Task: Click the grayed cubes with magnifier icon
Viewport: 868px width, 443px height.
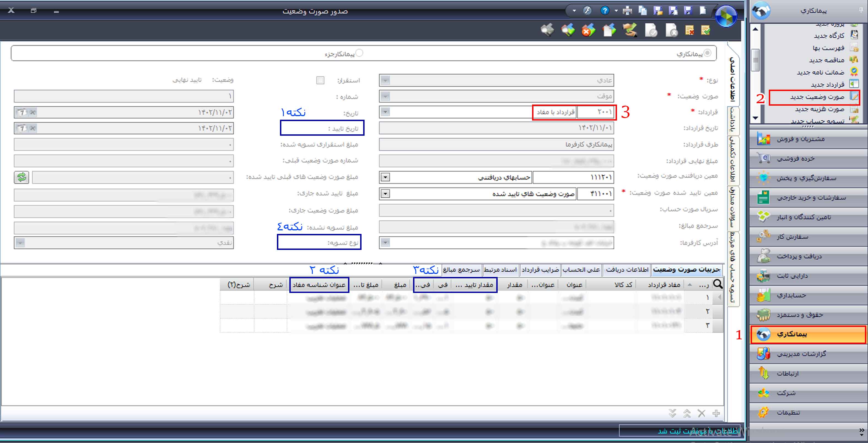Action: [x=548, y=30]
